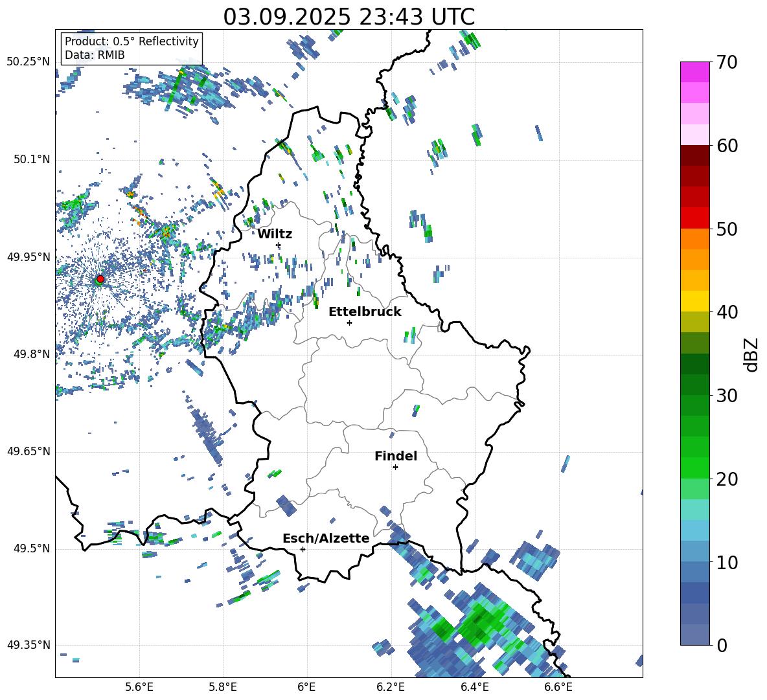Click the Ettelbruck city label
Screen dimensions: 767x700
click(x=365, y=312)
